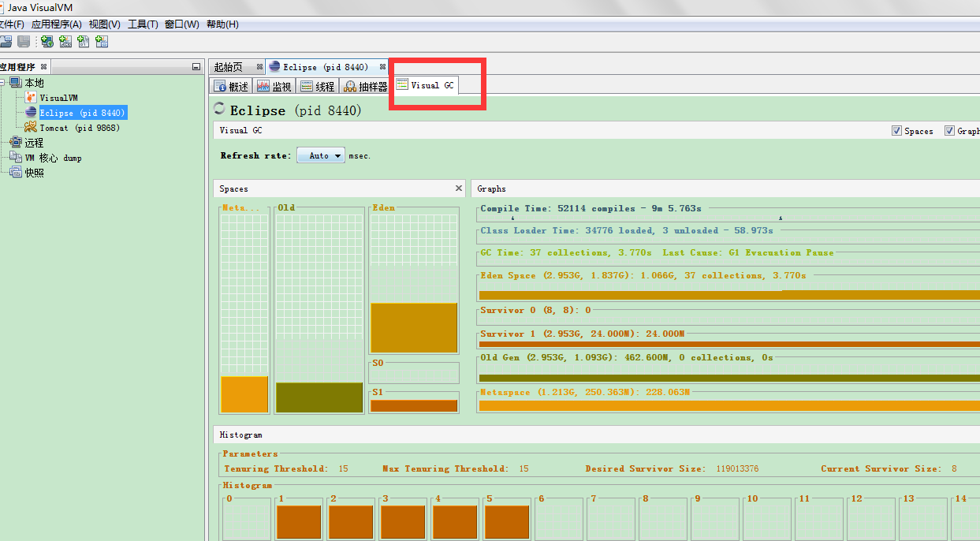Image resolution: width=980 pixels, height=541 pixels.
Task: Open the 工具(T) menu
Action: click(143, 24)
